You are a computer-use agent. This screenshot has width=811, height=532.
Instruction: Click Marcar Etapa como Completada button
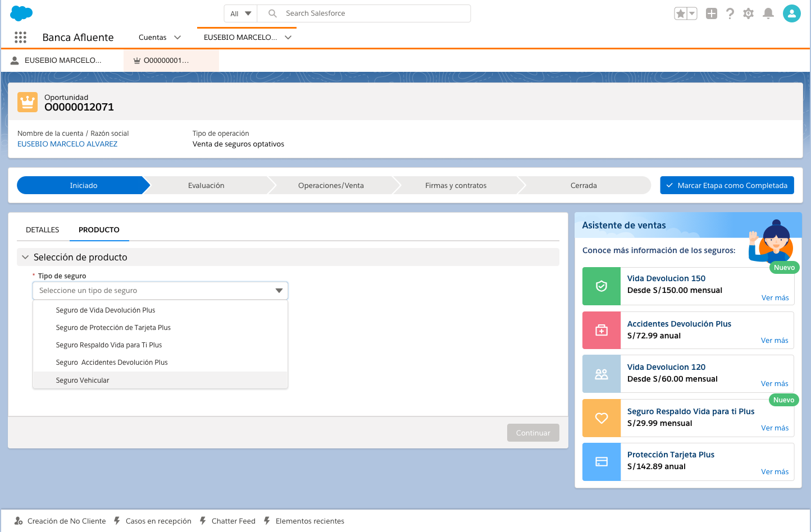(x=727, y=185)
